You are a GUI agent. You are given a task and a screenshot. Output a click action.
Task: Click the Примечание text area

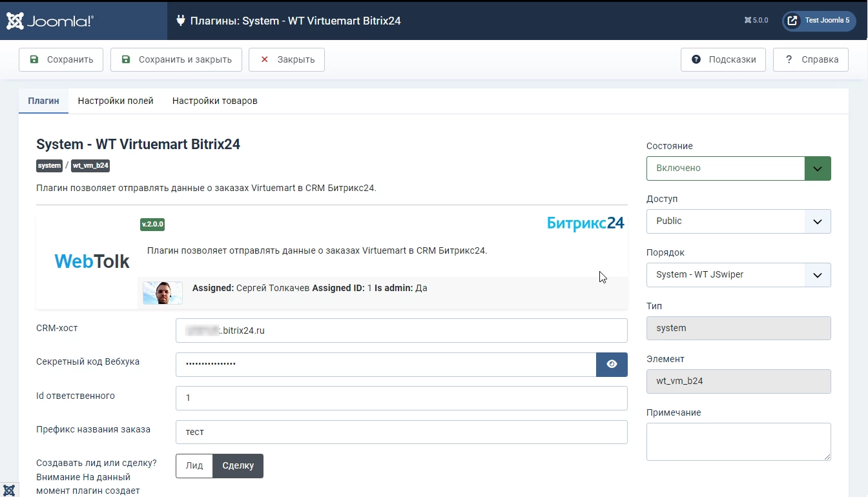click(738, 441)
